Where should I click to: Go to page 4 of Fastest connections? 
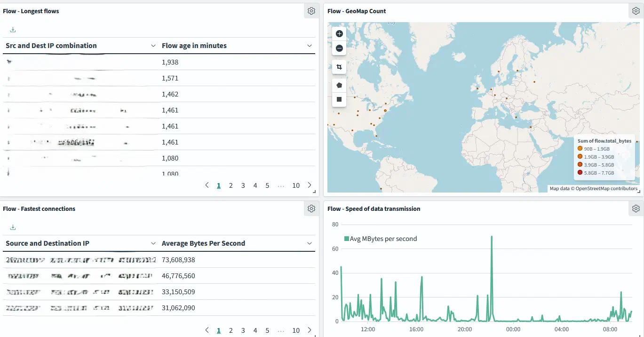(x=255, y=330)
